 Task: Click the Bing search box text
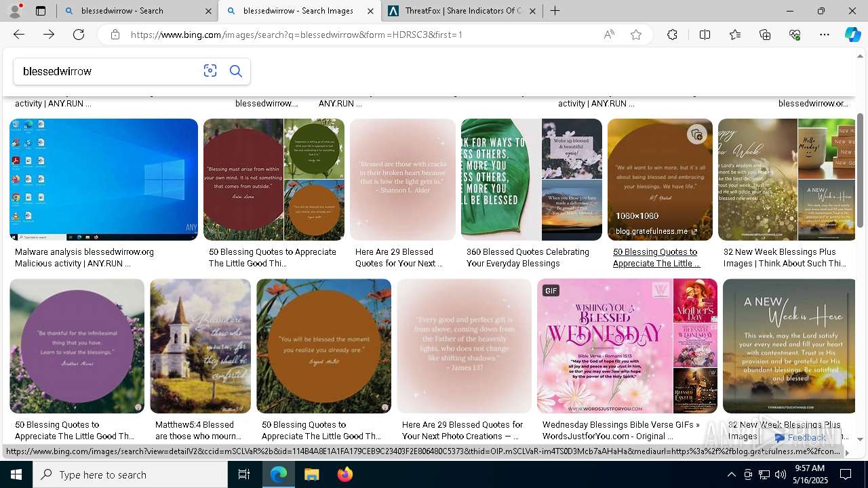pyautogui.click(x=58, y=71)
